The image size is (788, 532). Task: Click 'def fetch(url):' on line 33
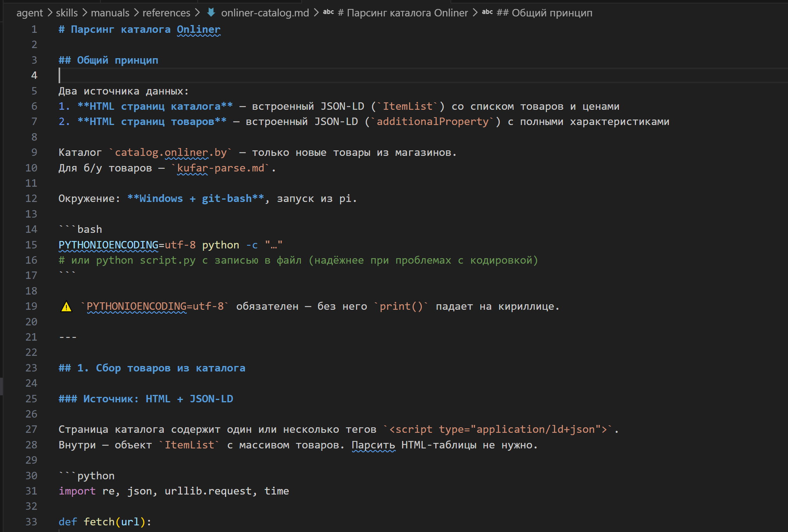tap(105, 522)
